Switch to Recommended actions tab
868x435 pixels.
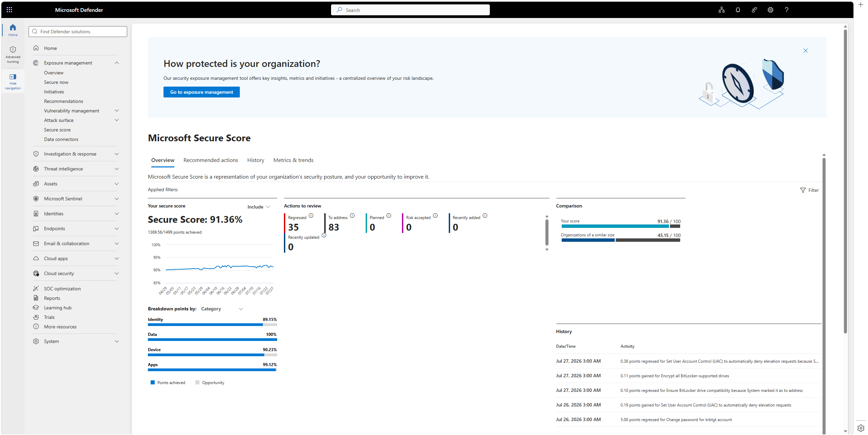click(211, 160)
